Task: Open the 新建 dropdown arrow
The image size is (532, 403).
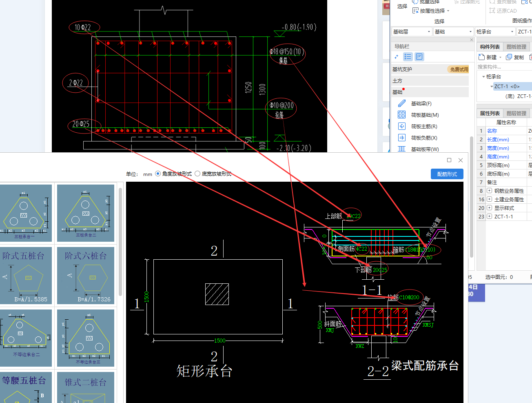Action: pyautogui.click(x=500, y=58)
